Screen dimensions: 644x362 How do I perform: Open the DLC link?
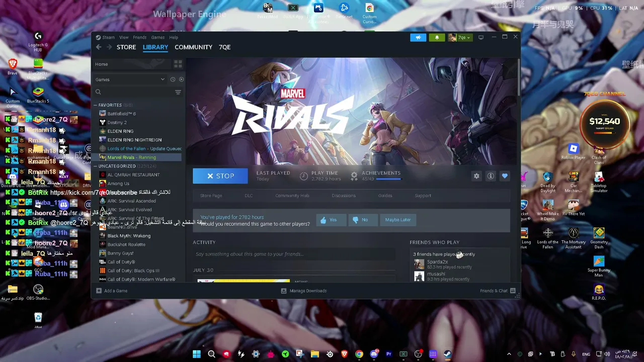tap(249, 196)
